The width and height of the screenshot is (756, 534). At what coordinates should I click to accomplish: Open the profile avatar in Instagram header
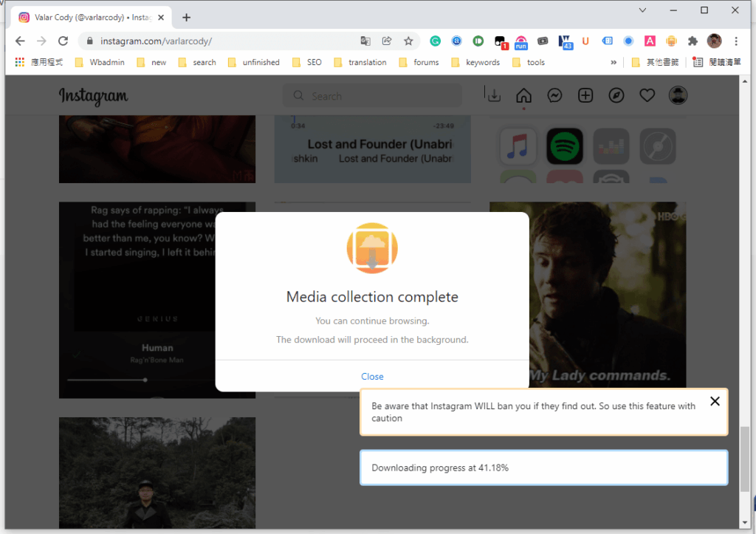click(x=678, y=95)
